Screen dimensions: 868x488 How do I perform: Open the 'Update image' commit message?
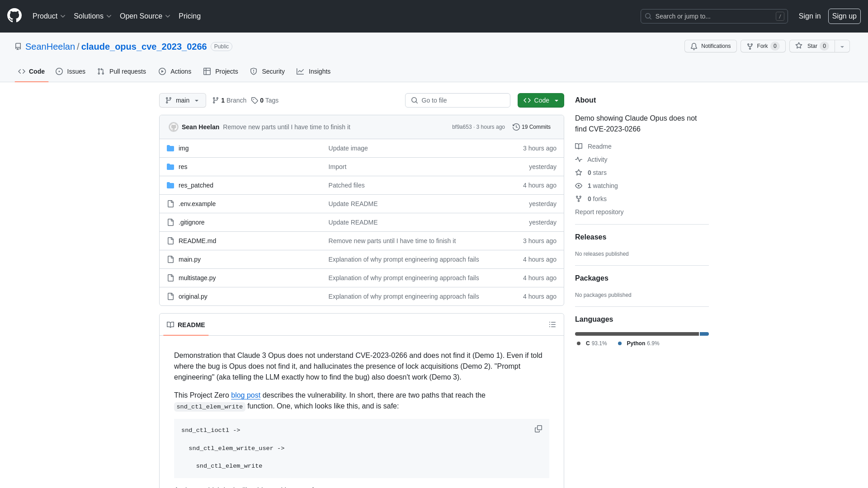coord(348,148)
